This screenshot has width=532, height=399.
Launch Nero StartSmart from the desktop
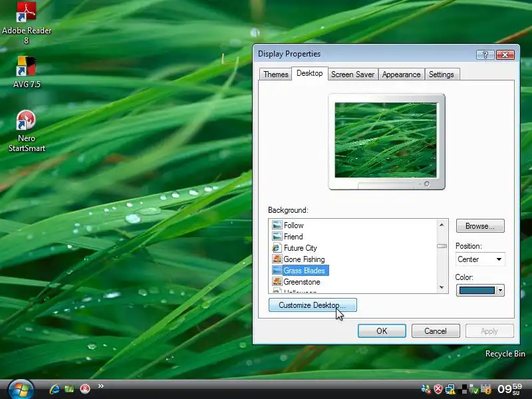click(27, 131)
